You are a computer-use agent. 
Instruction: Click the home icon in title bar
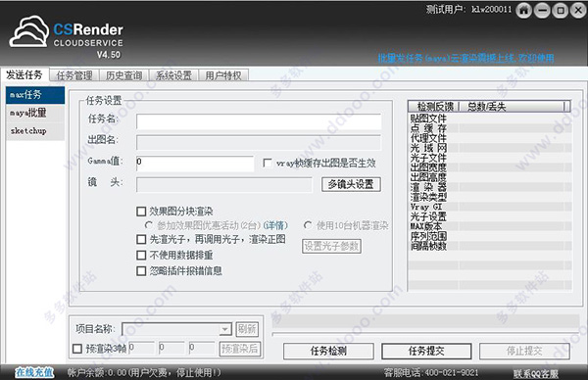[x=524, y=11]
